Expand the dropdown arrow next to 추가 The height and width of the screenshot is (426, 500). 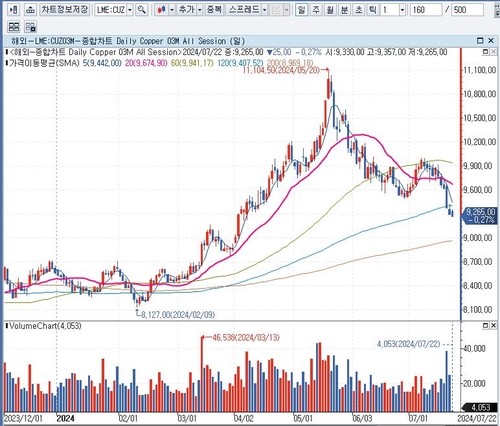[200, 10]
